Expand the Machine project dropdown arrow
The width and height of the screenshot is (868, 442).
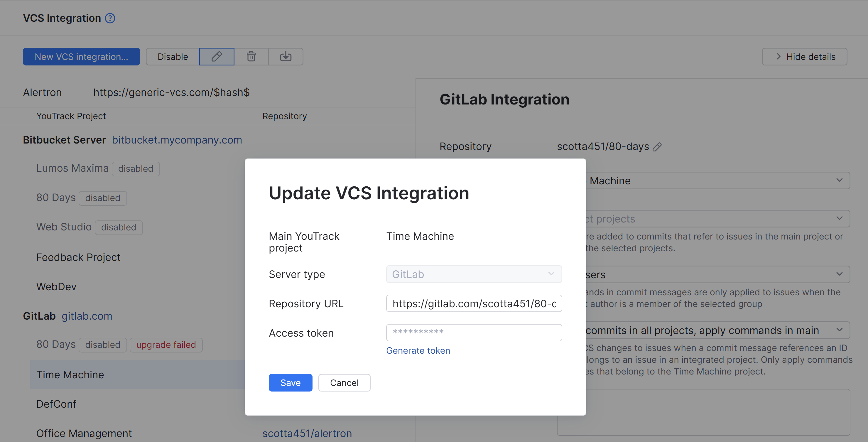[839, 180]
